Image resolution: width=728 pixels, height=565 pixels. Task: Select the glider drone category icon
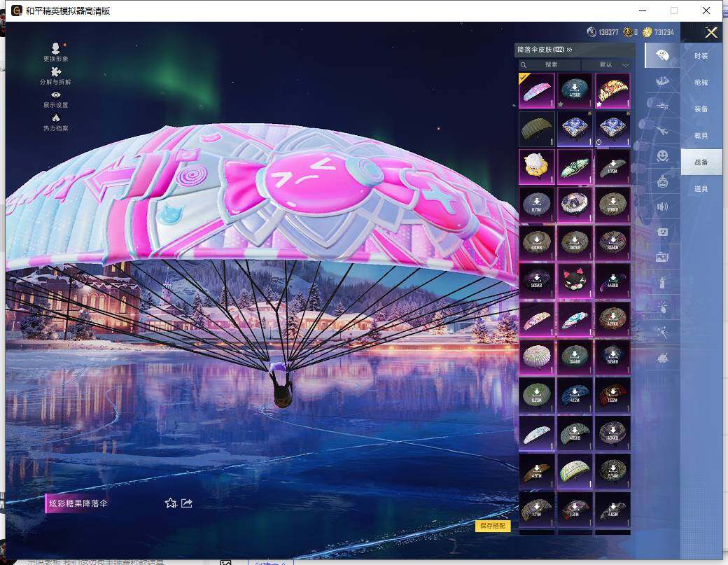click(x=662, y=106)
